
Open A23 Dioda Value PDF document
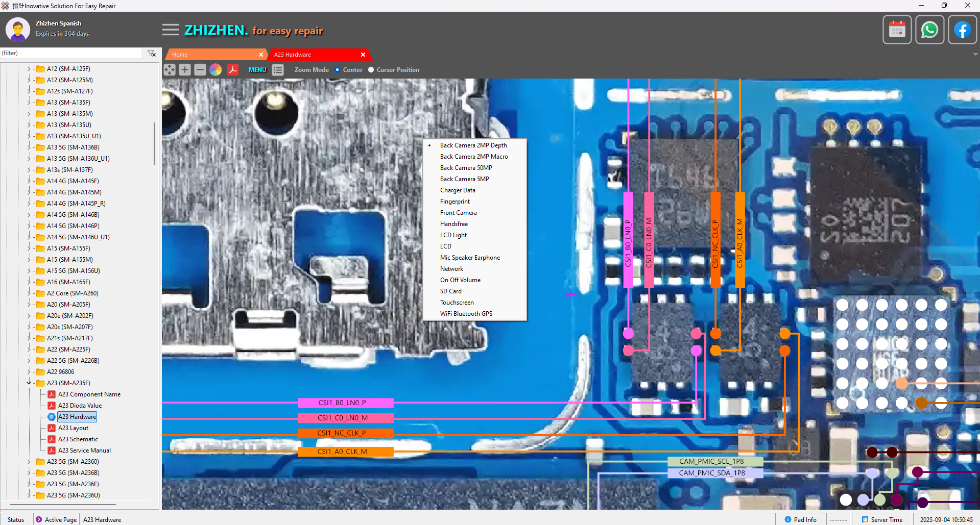pos(80,406)
